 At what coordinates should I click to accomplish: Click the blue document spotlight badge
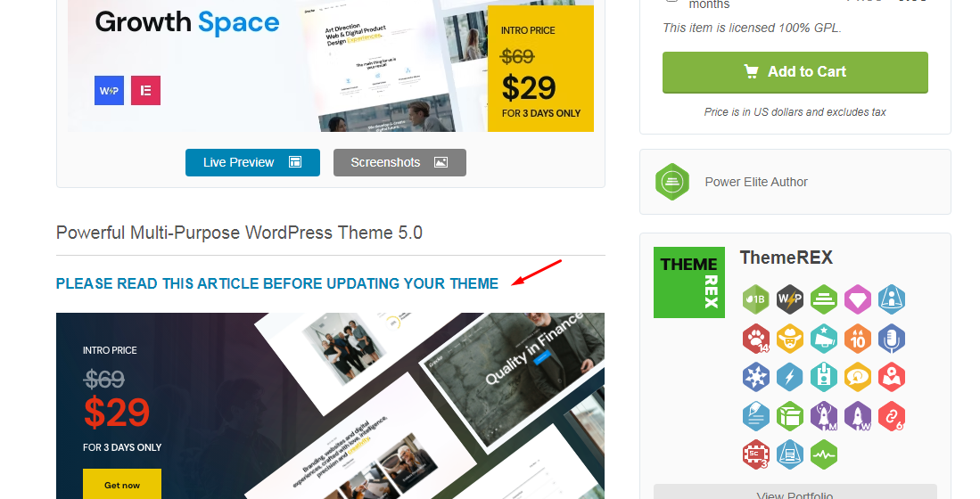coord(790,455)
